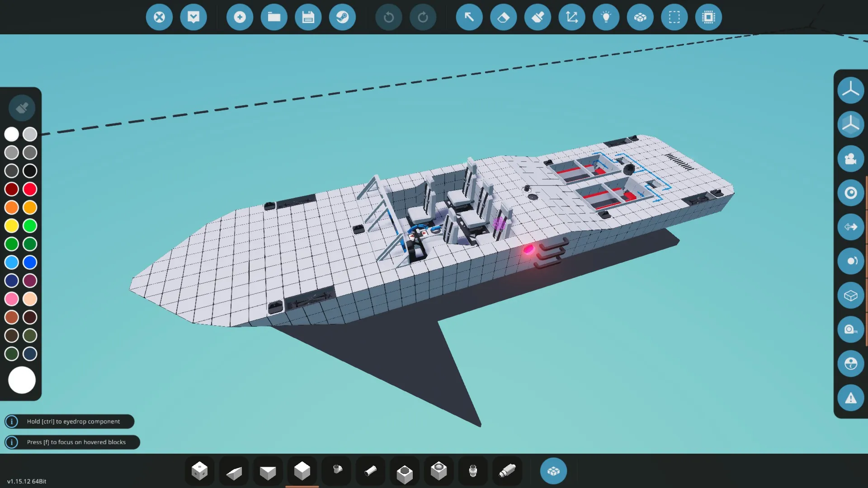
Task: Click the area selection dashed-square tool
Action: [x=674, y=17]
